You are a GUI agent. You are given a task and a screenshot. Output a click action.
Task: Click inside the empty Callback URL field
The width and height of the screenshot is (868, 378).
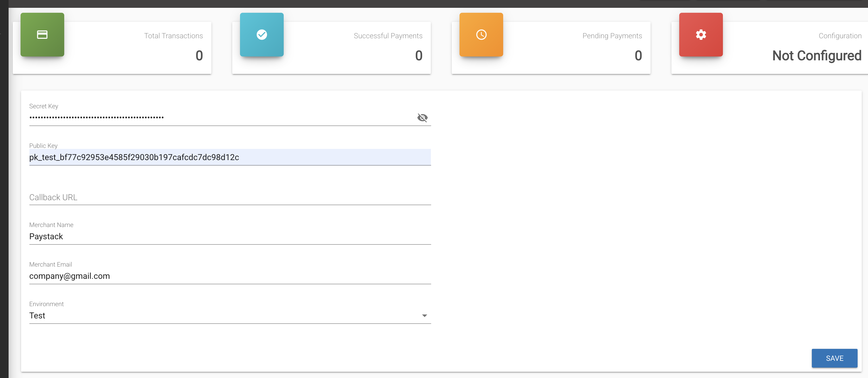point(230,197)
